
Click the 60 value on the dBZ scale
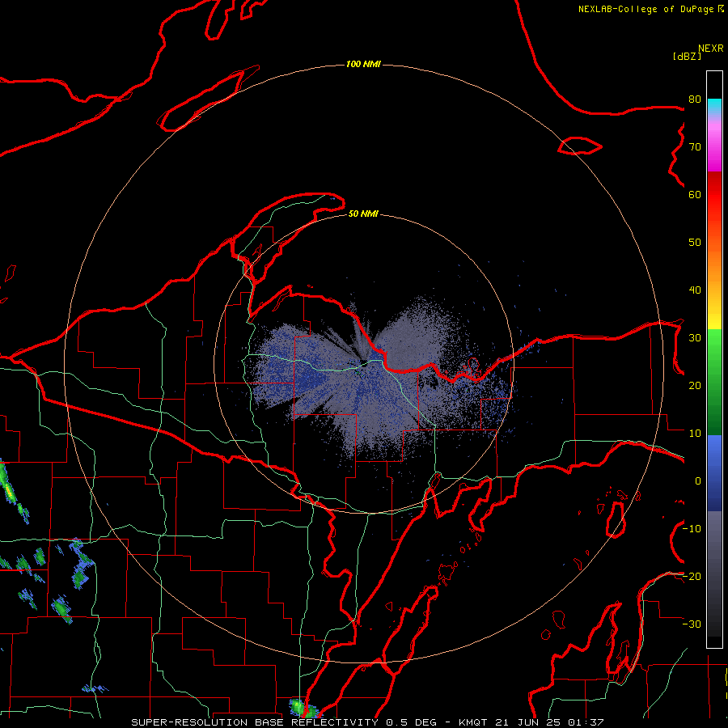tap(695, 195)
